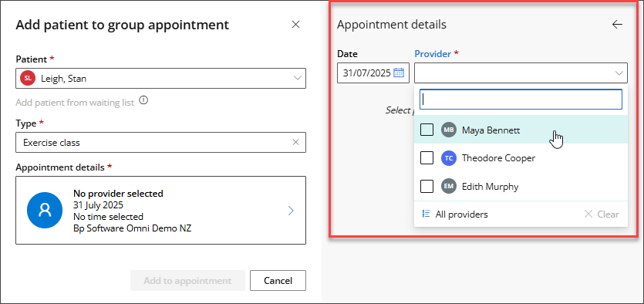The image size is (644, 304).
Task: Click the EM avatar for Edith Murphy
Action: tap(449, 187)
